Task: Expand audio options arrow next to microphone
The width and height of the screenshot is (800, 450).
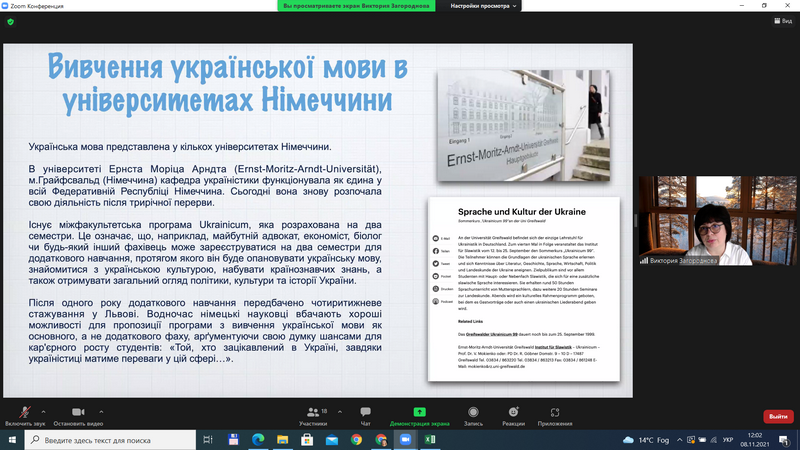Action: point(43,412)
